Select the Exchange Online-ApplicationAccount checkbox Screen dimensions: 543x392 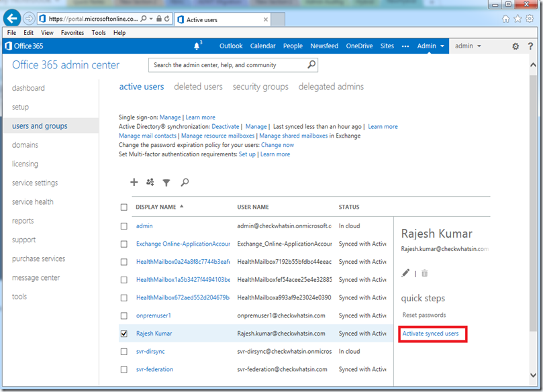(x=124, y=244)
